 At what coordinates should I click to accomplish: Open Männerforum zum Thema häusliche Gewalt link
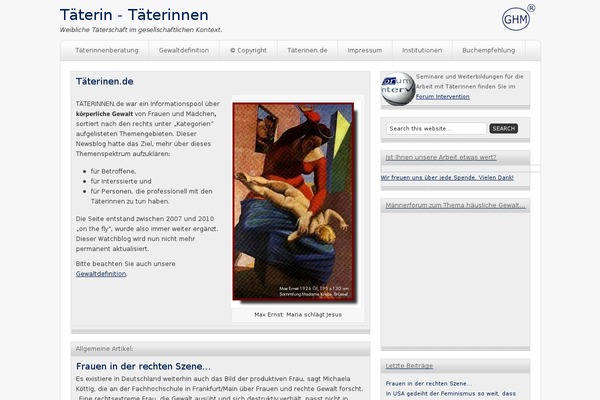click(455, 205)
